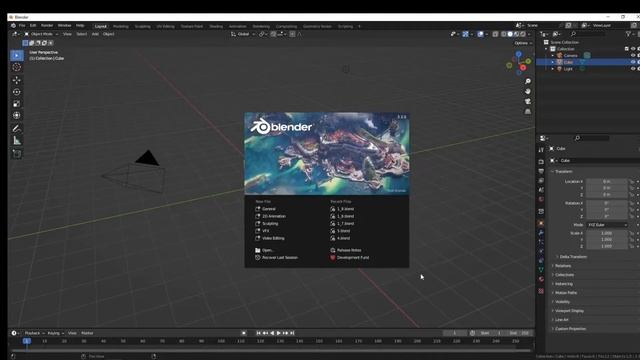The height and width of the screenshot is (360, 640).
Task: Select the Add Cube tool
Action: (x=17, y=154)
